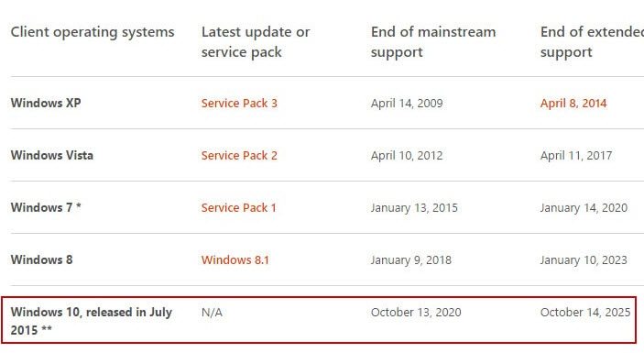Open the Windows 8.1 link
This screenshot has height=353, width=644.
pos(235,259)
